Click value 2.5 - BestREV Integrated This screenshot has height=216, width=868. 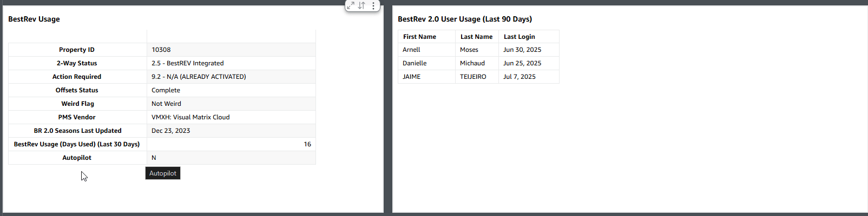pyautogui.click(x=188, y=63)
